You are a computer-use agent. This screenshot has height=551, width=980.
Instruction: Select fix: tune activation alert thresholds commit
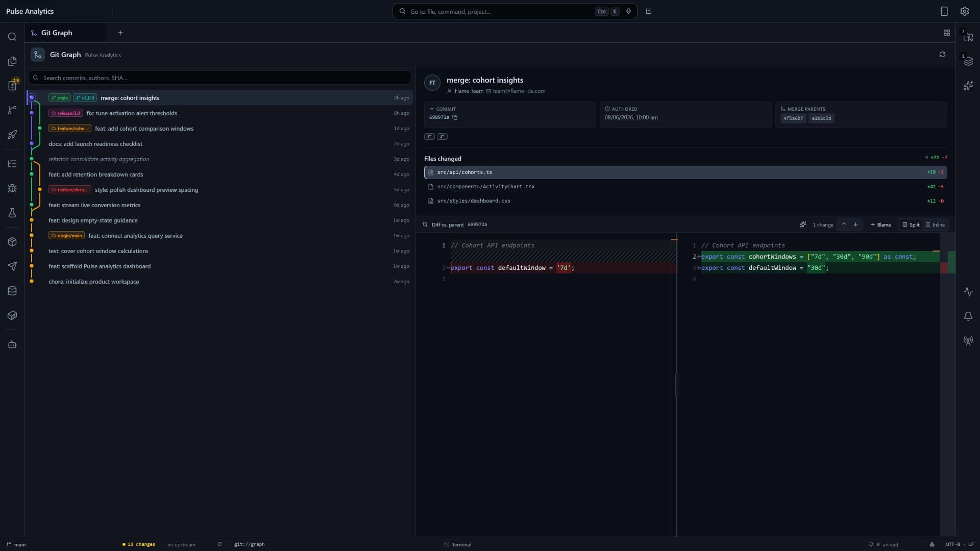pyautogui.click(x=220, y=113)
